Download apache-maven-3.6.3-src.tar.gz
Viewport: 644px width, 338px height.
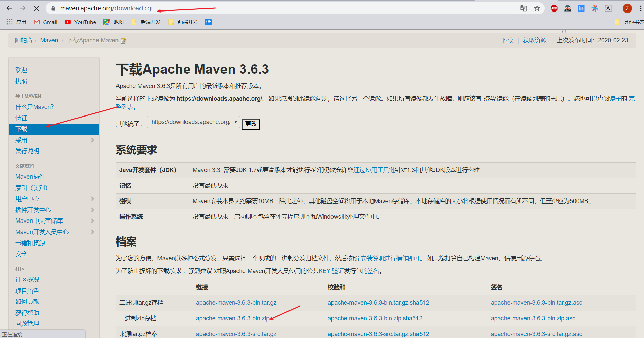pyautogui.click(x=236, y=334)
